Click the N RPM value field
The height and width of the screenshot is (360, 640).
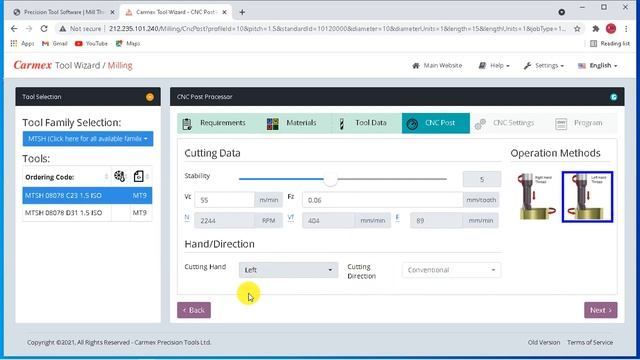pyautogui.click(x=224, y=220)
